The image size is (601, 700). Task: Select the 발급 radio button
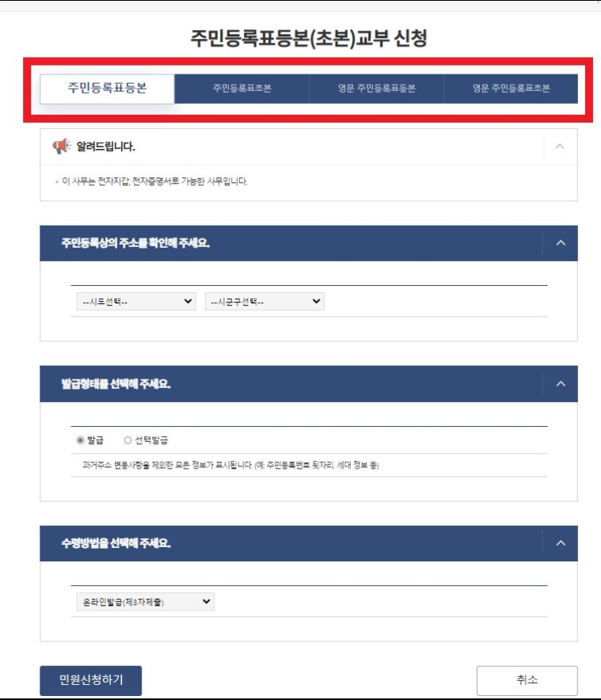pos(81,440)
